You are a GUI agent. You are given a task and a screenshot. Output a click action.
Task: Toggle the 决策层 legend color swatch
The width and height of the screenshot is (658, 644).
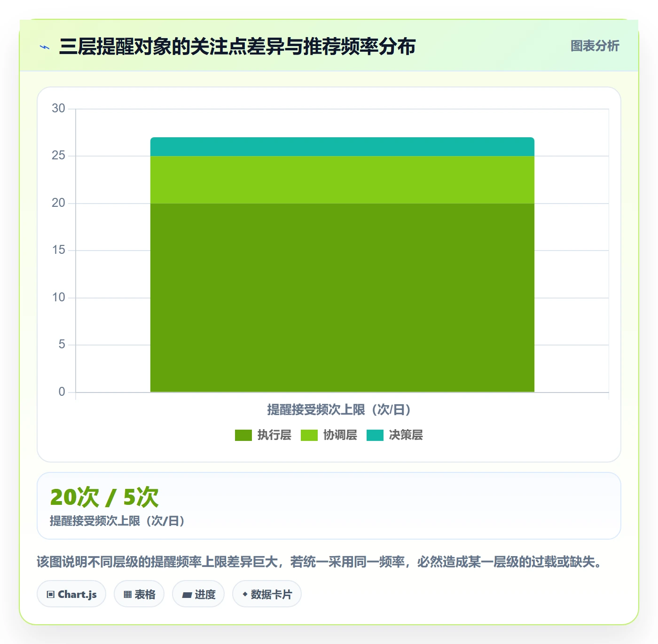pyautogui.click(x=375, y=435)
